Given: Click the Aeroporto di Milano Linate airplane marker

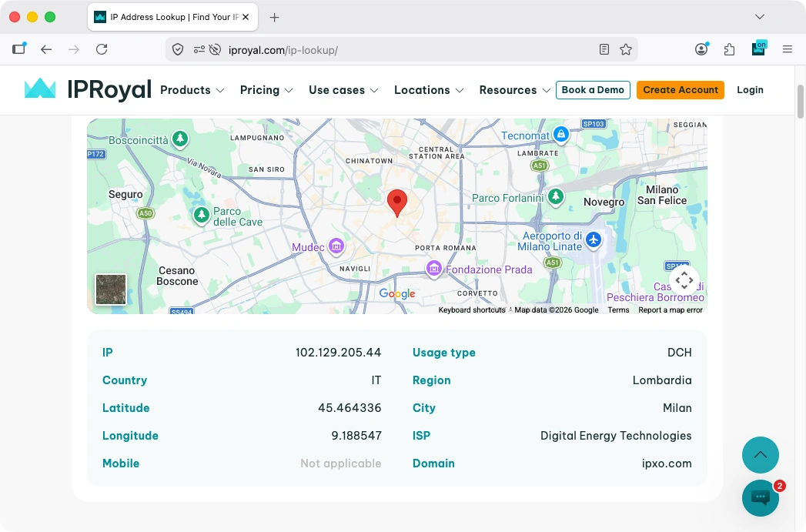Looking at the screenshot, I should click(x=594, y=240).
